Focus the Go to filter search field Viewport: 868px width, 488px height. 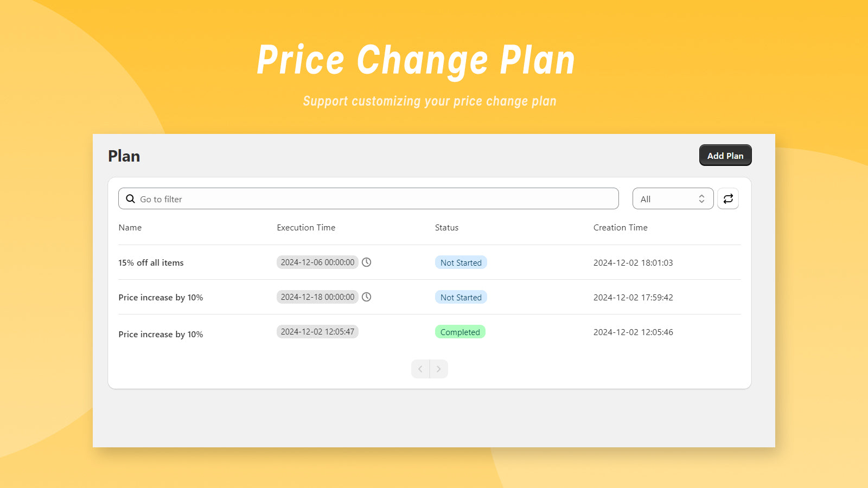pos(368,198)
